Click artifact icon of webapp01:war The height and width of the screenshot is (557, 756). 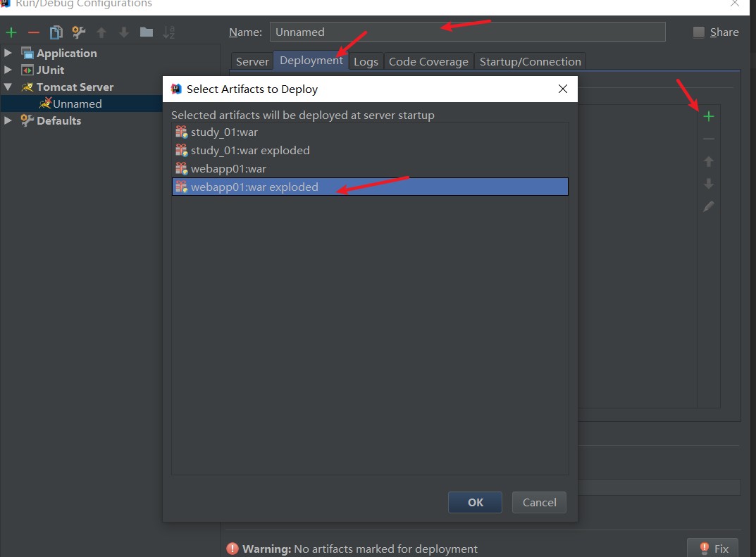(181, 168)
